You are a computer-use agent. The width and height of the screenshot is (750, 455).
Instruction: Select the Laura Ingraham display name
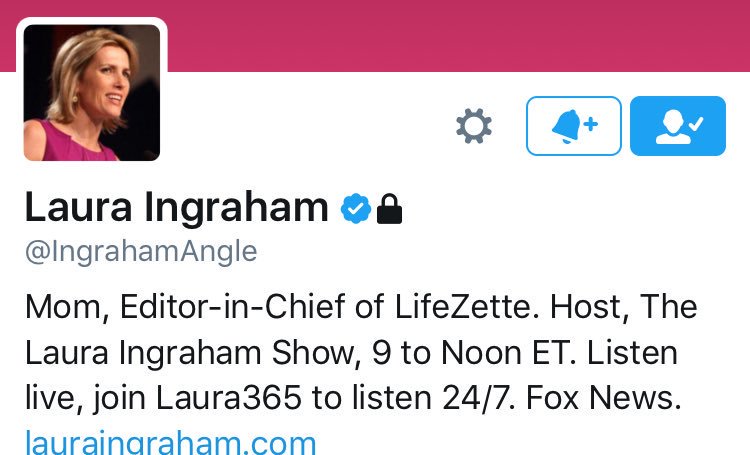pos(176,207)
